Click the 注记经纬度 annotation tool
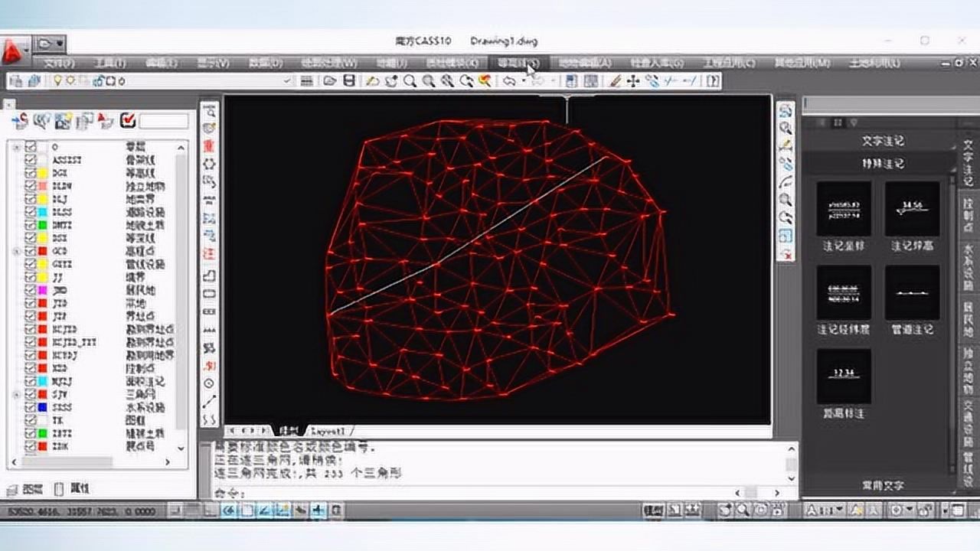This screenshot has width=980, height=551. (x=844, y=295)
